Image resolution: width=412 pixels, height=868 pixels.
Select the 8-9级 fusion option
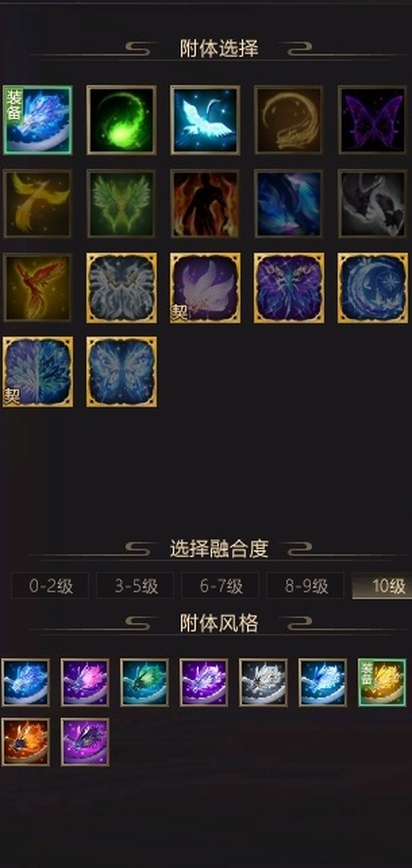point(306,586)
